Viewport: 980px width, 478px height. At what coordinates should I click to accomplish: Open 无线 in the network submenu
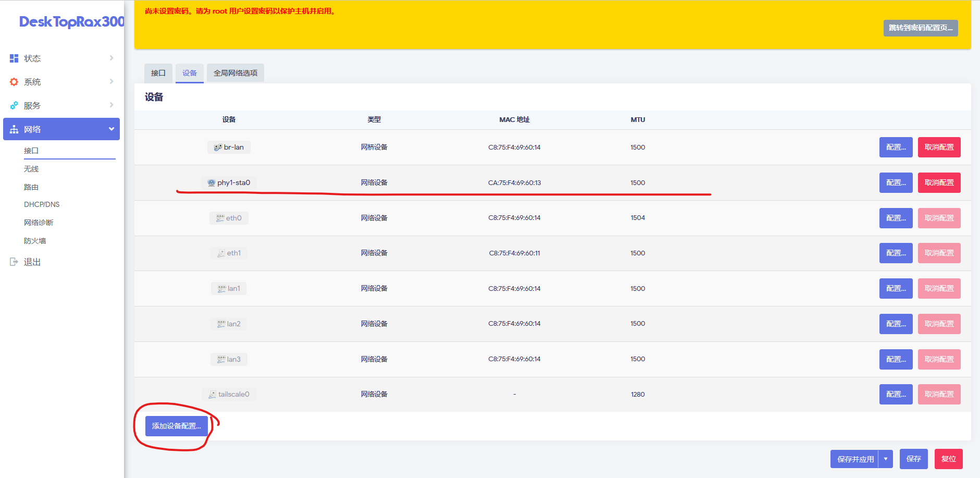click(x=31, y=169)
